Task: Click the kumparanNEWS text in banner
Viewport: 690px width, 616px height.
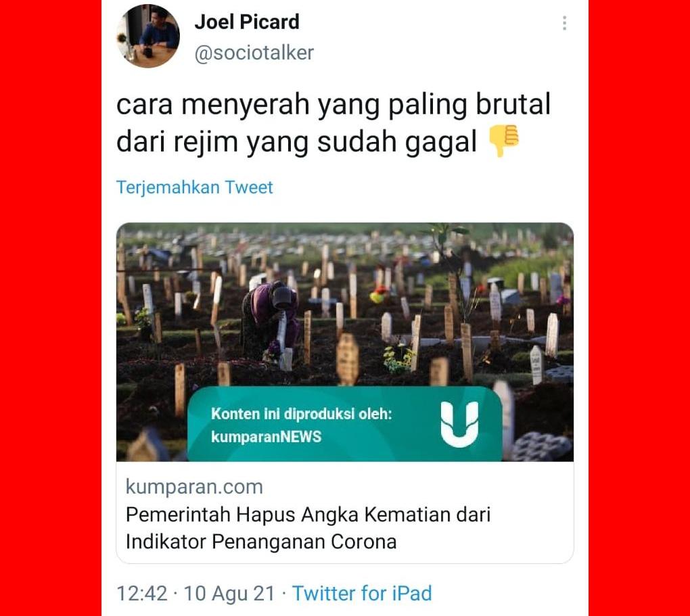Action: coord(267,437)
